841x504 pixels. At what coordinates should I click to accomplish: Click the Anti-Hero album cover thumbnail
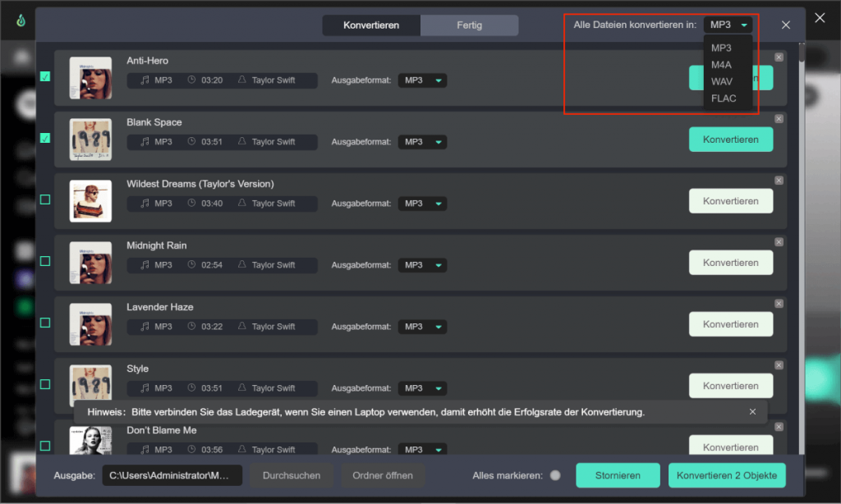(90, 78)
